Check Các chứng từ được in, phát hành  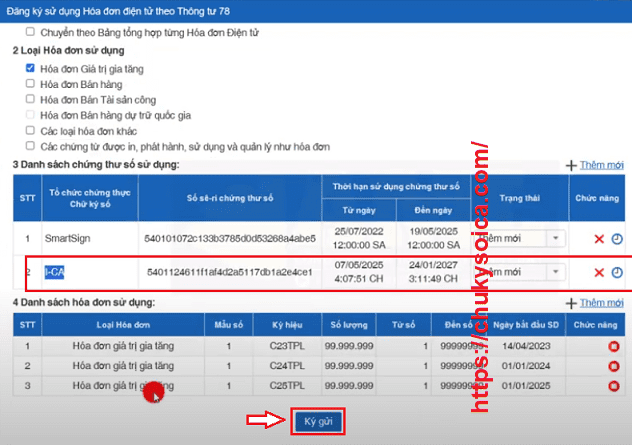pyautogui.click(x=30, y=146)
